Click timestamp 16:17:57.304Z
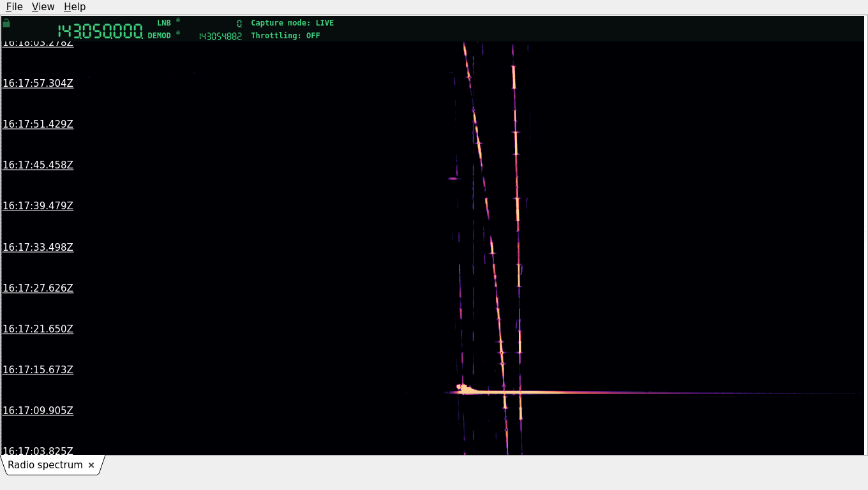The height and width of the screenshot is (490, 868). click(38, 83)
